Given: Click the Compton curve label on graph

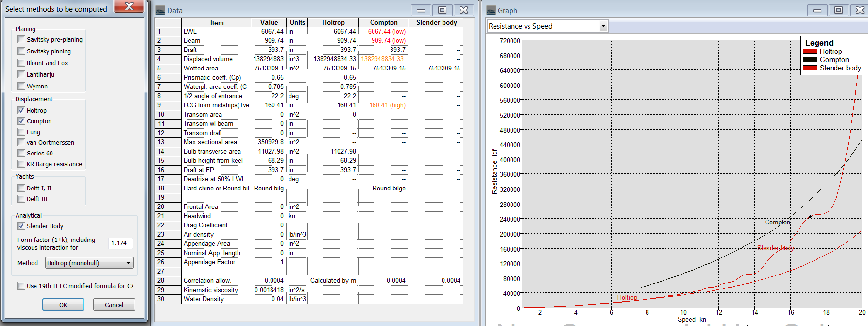Looking at the screenshot, I should [x=778, y=222].
